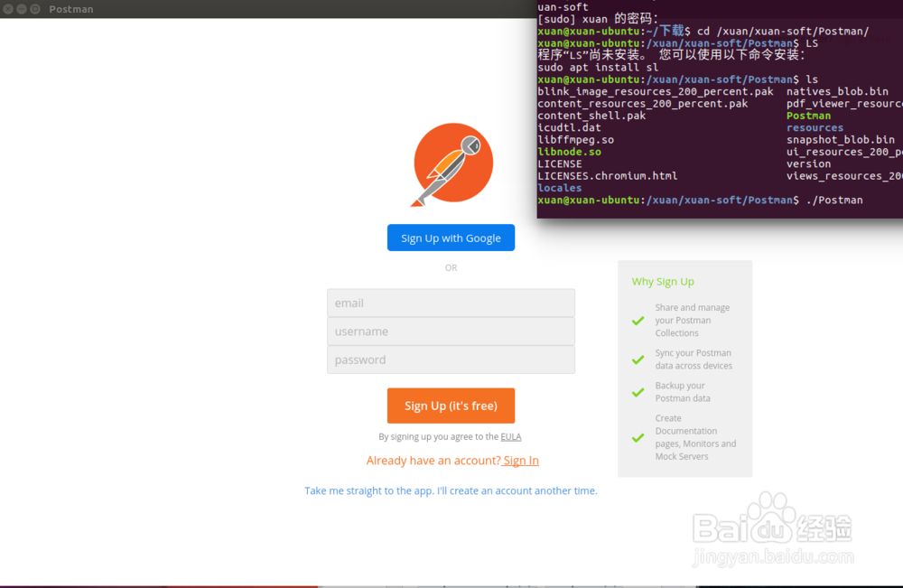Click ./Postman command in terminal
The height and width of the screenshot is (588, 903).
click(834, 200)
